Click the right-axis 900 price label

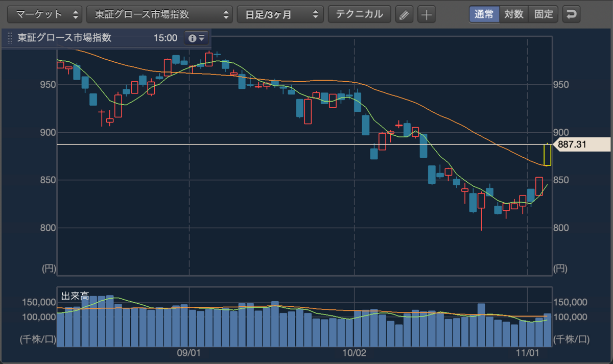(562, 133)
